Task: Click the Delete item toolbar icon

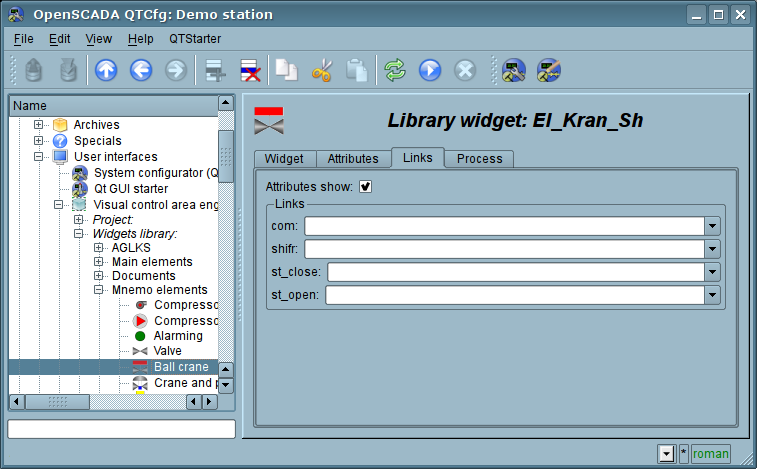Action: coord(249,70)
